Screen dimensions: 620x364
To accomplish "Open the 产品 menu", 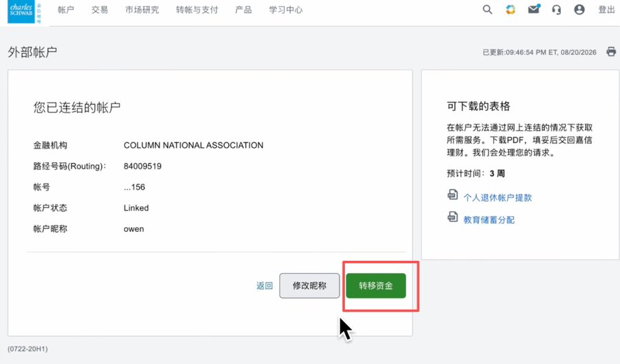I will click(243, 10).
